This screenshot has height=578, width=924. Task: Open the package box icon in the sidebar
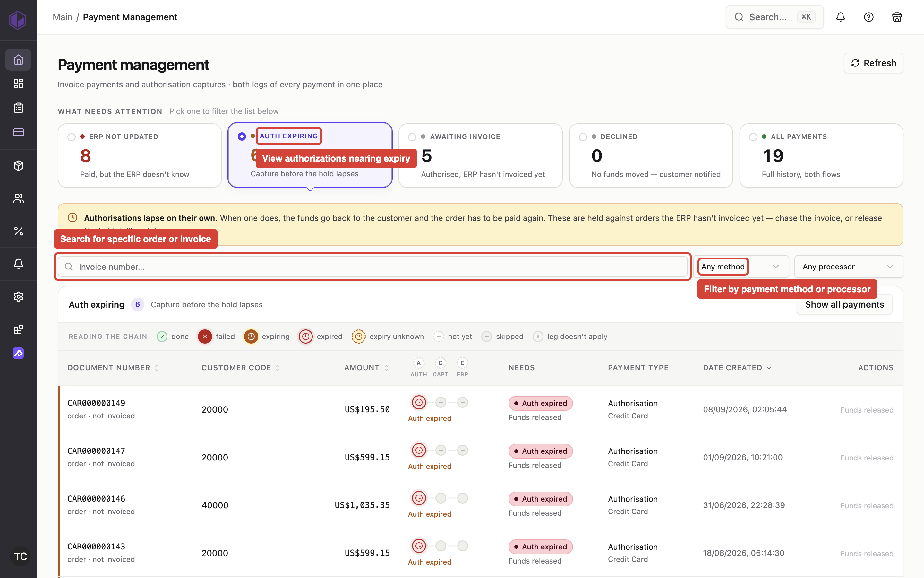[x=18, y=165]
